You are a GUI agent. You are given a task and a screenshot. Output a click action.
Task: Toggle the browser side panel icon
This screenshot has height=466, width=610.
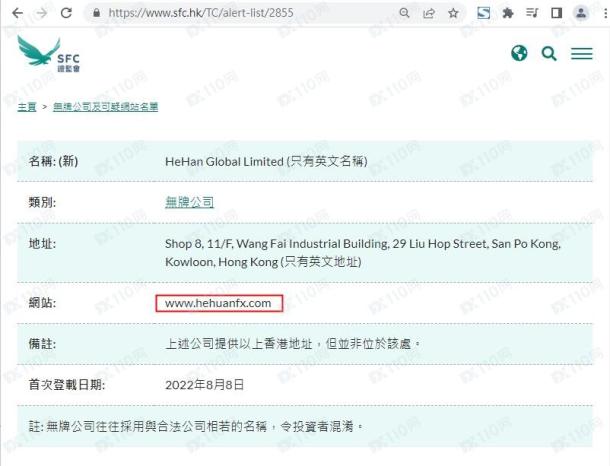click(557, 13)
